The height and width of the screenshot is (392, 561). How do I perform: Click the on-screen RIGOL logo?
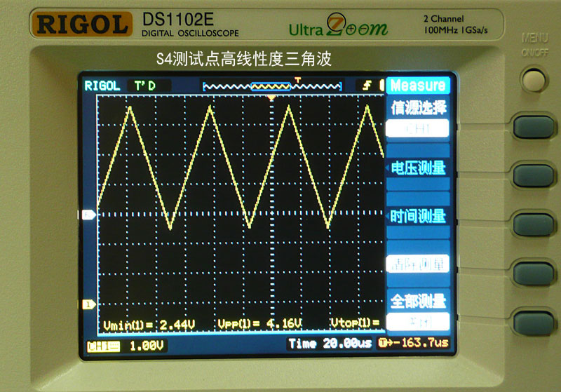click(102, 86)
